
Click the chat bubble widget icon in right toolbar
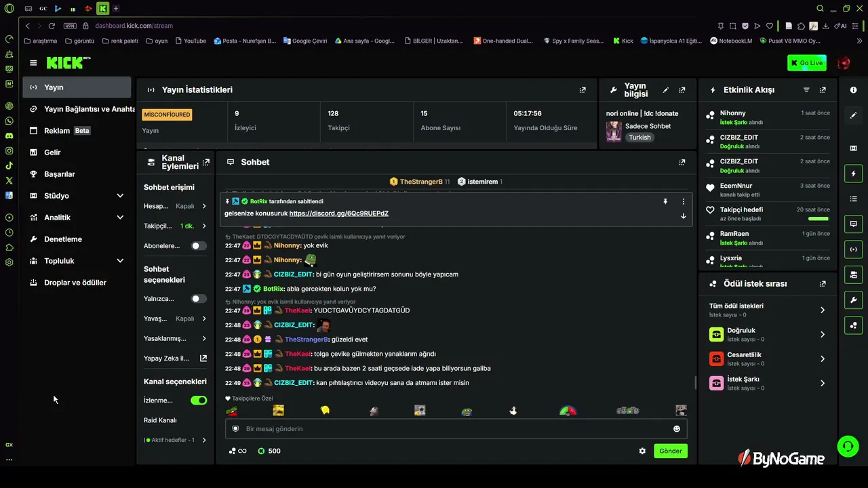(x=853, y=224)
